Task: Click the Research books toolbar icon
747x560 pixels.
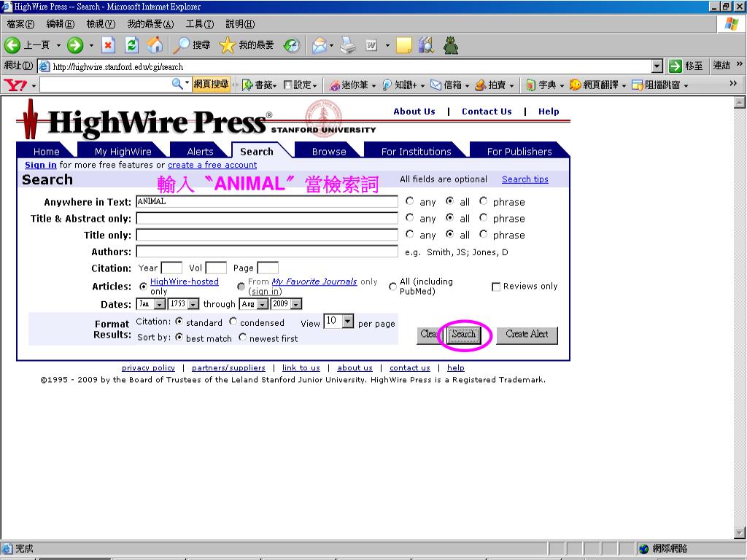Action: click(426, 45)
